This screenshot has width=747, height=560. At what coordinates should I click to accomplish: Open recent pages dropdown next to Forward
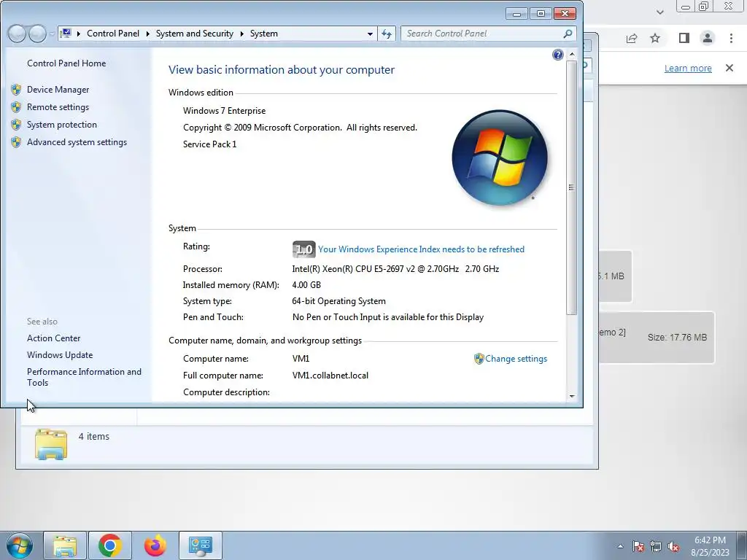tap(52, 34)
